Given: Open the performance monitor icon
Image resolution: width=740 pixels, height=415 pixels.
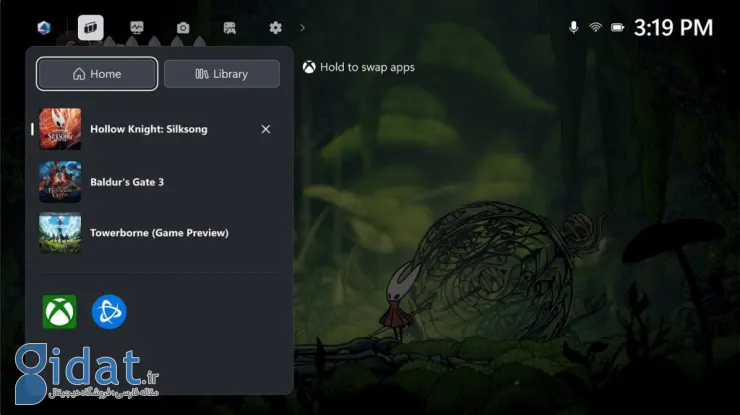Looking at the screenshot, I should [x=137, y=28].
